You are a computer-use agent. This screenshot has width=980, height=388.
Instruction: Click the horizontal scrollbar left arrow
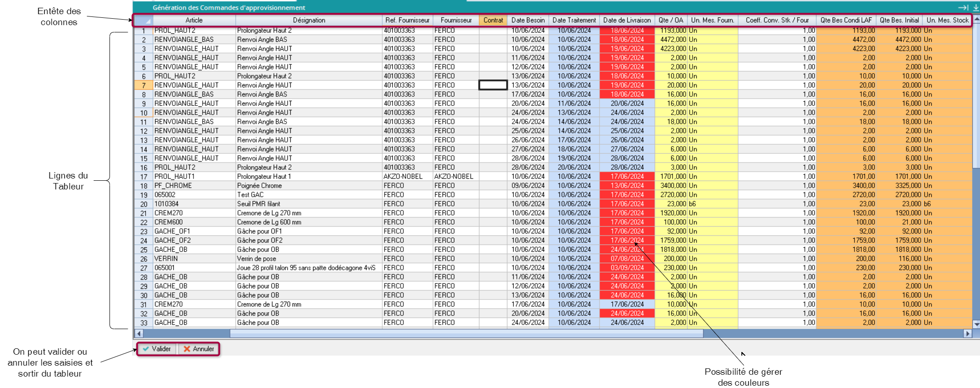coord(139,334)
